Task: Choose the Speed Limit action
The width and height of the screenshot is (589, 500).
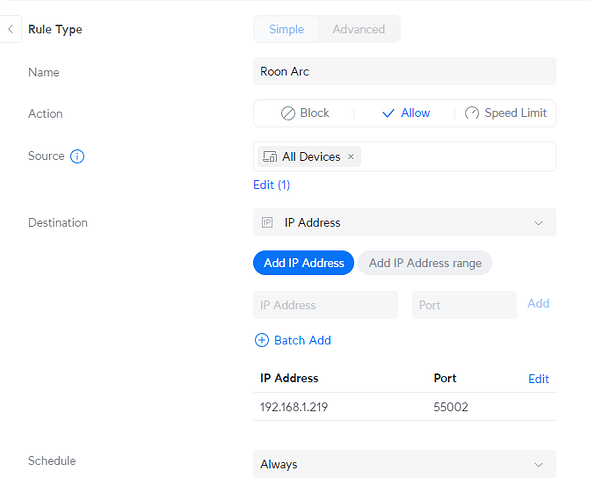Action: click(x=506, y=113)
